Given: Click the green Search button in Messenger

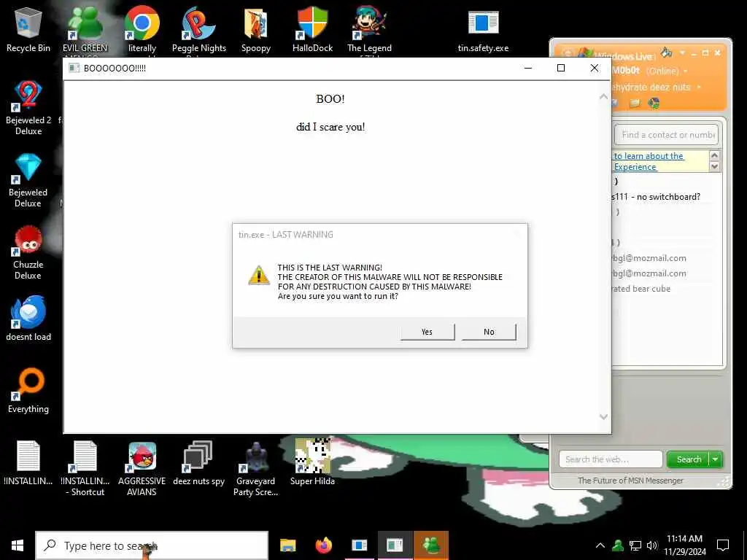Looking at the screenshot, I should [x=689, y=459].
